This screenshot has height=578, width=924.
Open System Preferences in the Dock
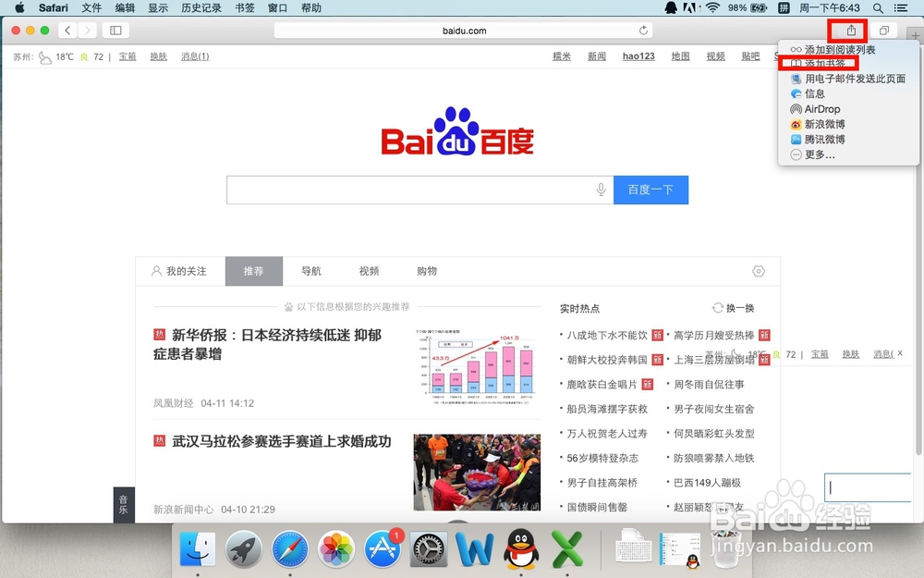(429, 548)
